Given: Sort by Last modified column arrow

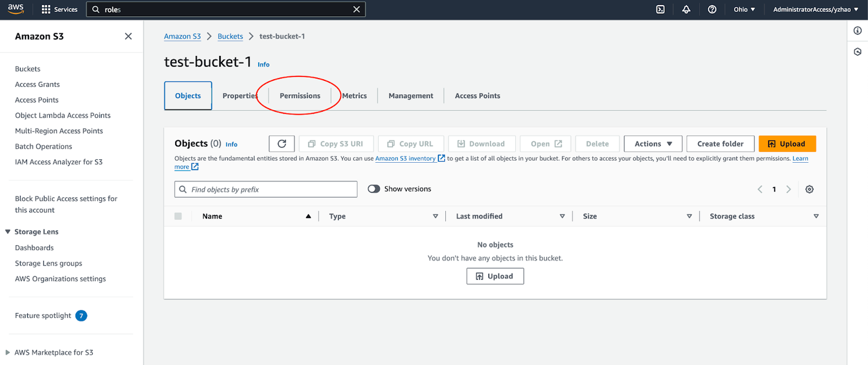Looking at the screenshot, I should click(562, 216).
